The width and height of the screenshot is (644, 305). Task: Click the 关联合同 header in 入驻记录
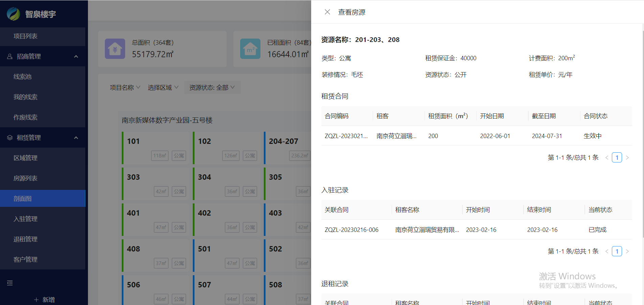coord(337,210)
